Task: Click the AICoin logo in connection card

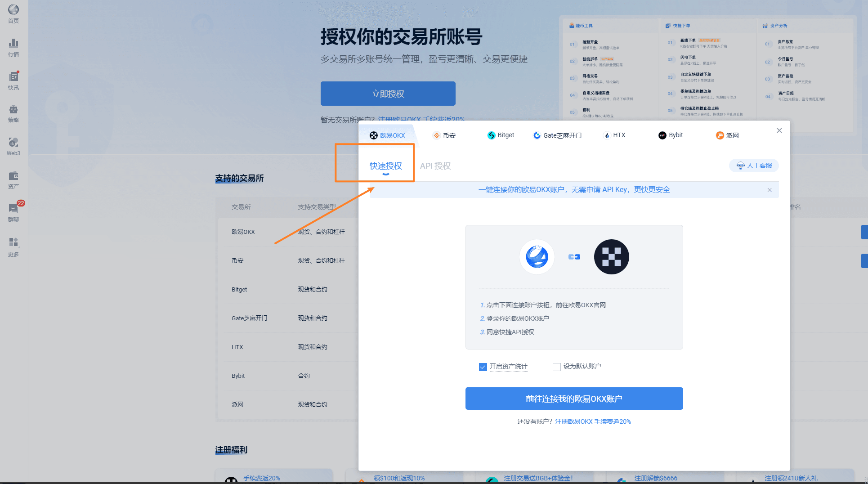Action: point(537,257)
